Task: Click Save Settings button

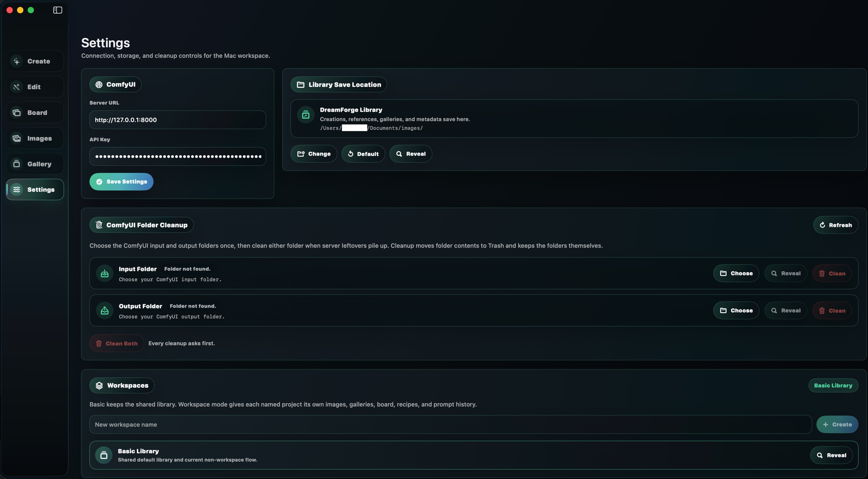Action: click(x=121, y=182)
